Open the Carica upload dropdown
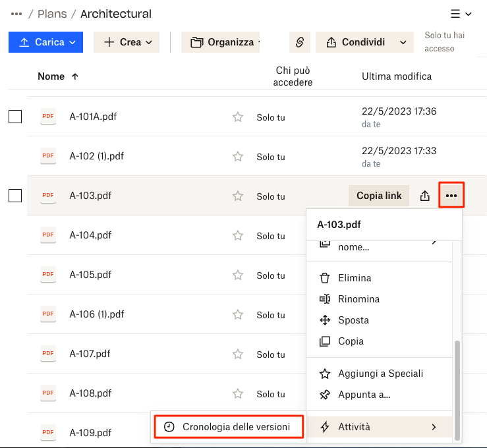 45,42
